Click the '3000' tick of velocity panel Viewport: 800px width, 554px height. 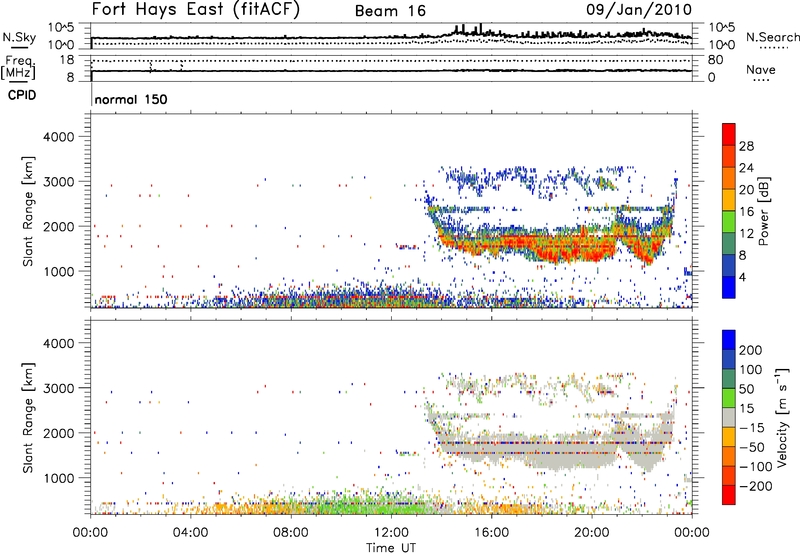point(58,388)
